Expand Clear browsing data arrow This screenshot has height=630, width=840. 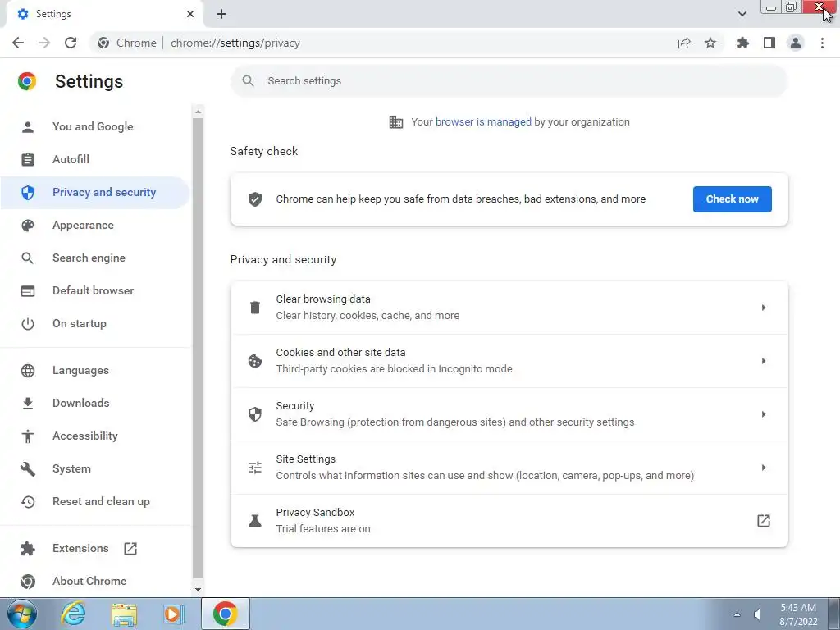pyautogui.click(x=764, y=308)
